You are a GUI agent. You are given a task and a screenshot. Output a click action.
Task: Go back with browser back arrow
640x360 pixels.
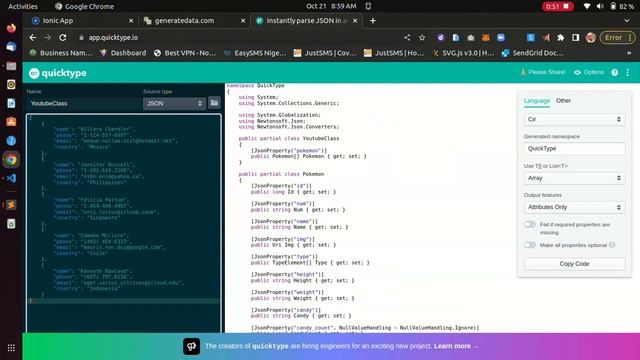[33, 38]
